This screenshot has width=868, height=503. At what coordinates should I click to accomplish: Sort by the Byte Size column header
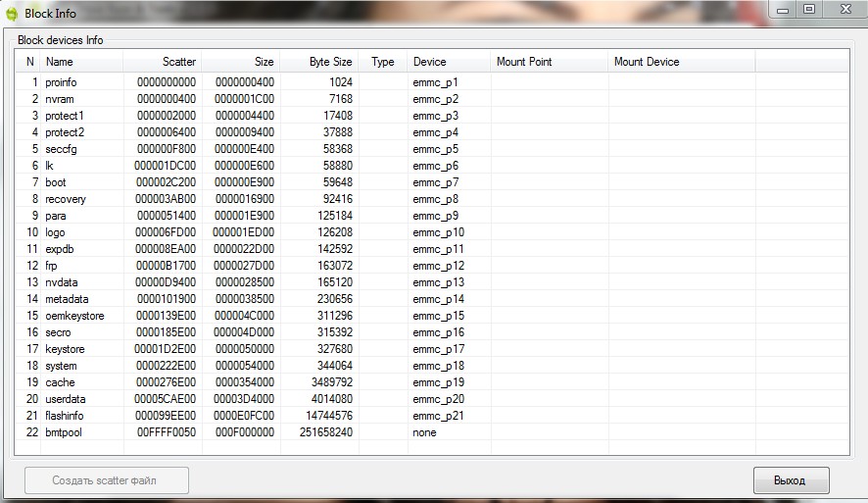coord(319,62)
